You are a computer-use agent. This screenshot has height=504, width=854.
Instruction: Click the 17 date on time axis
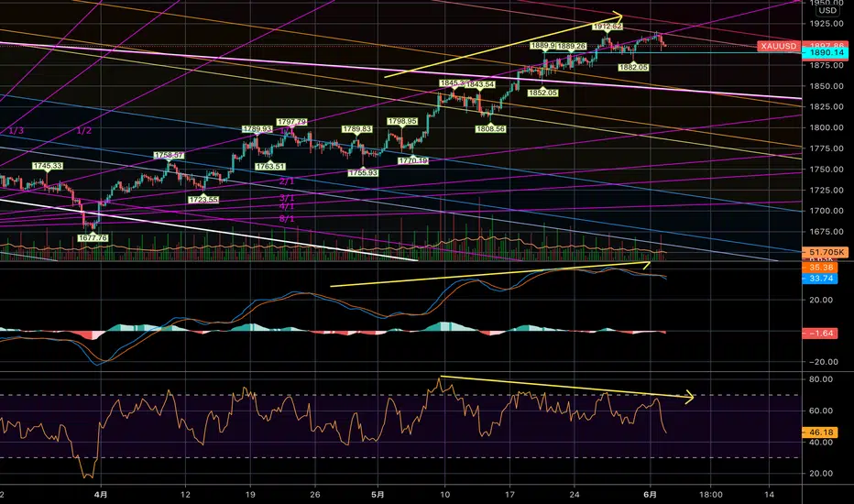tap(509, 495)
